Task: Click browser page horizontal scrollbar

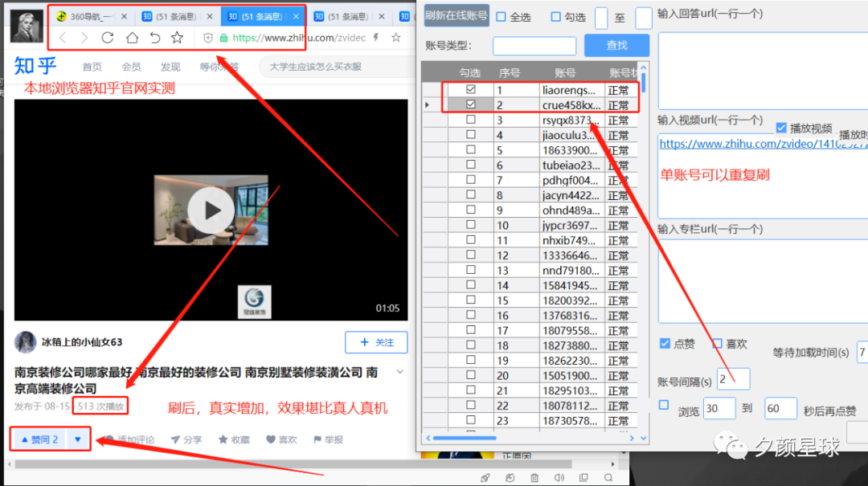Action: pos(293,464)
